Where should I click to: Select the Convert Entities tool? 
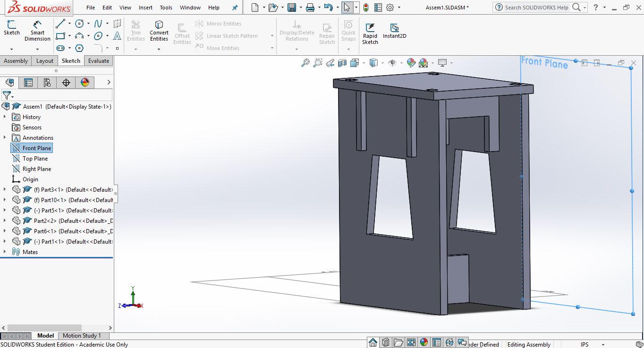[159, 30]
